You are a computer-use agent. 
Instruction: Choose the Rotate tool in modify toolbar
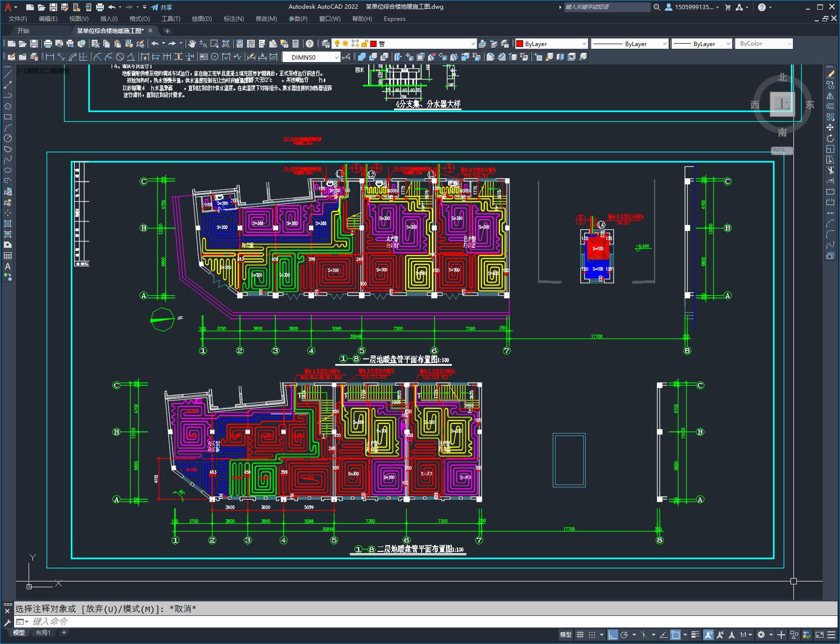830,138
